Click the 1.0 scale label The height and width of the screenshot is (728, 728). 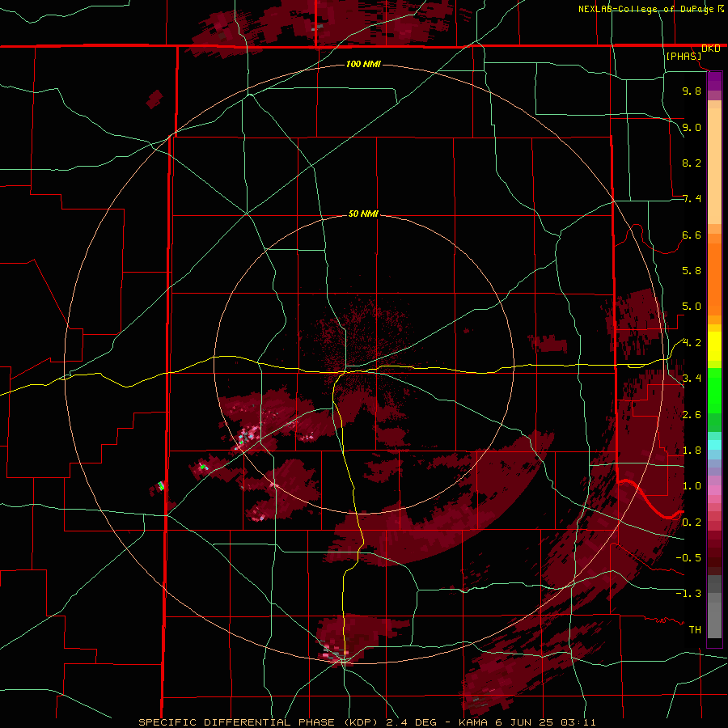(x=692, y=486)
